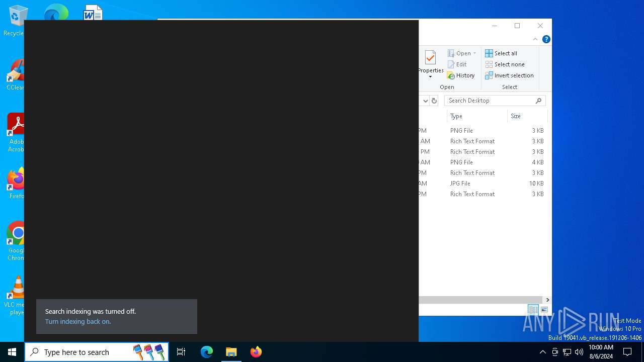Open the network tray icon
This screenshot has width=644, height=362.
(x=567, y=352)
